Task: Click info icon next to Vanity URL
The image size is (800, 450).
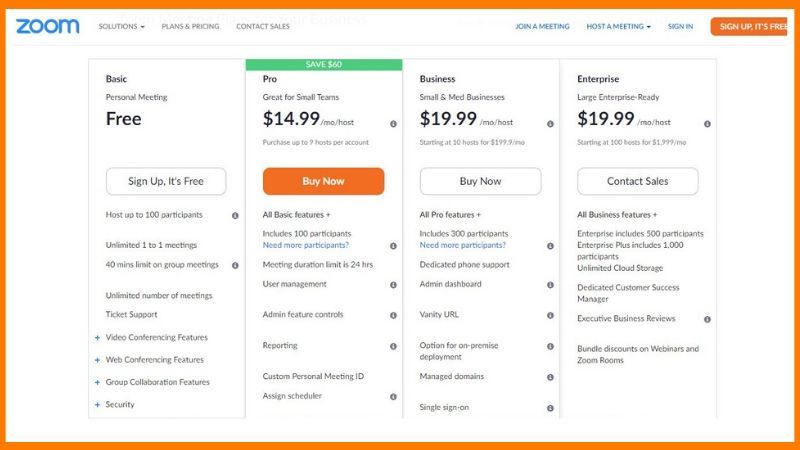Action: click(x=550, y=315)
